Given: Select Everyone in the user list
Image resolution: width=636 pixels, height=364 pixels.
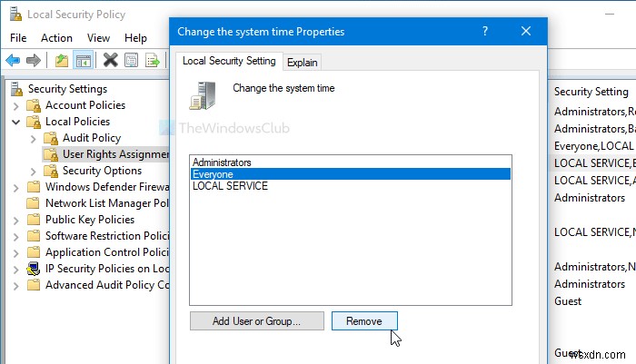Looking at the screenshot, I should [351, 174].
